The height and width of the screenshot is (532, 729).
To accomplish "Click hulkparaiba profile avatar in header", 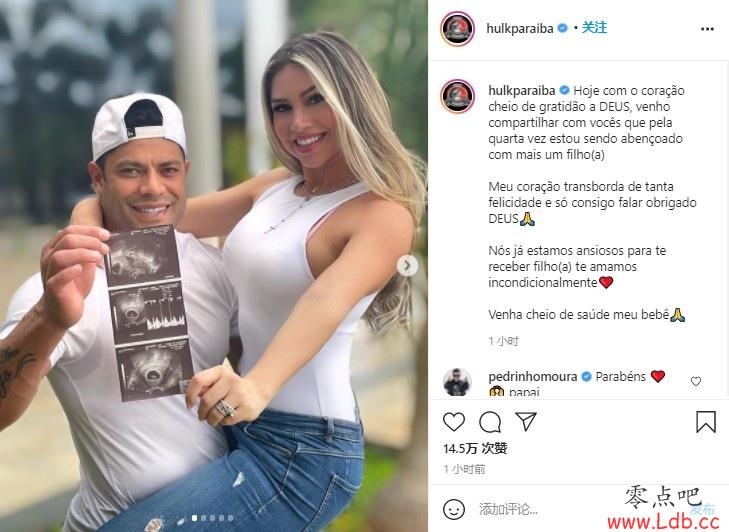I will coord(457,29).
